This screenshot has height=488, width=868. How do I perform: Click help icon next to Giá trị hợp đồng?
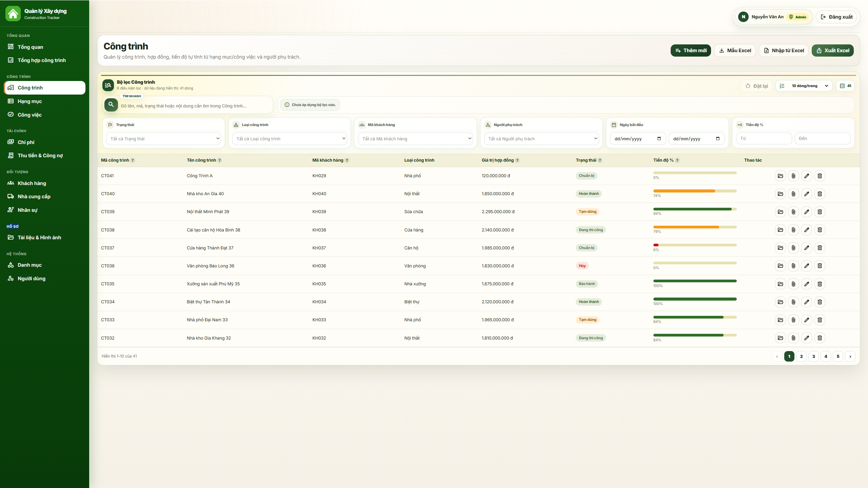pos(517,160)
